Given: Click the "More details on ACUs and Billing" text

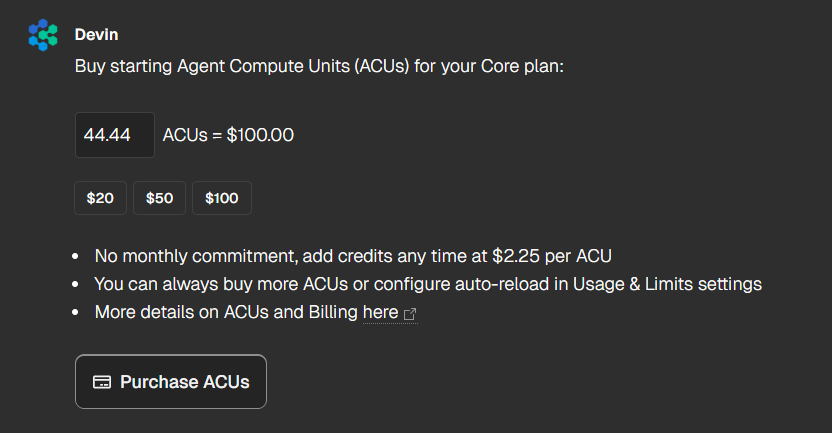Looking at the screenshot, I should 226,313.
